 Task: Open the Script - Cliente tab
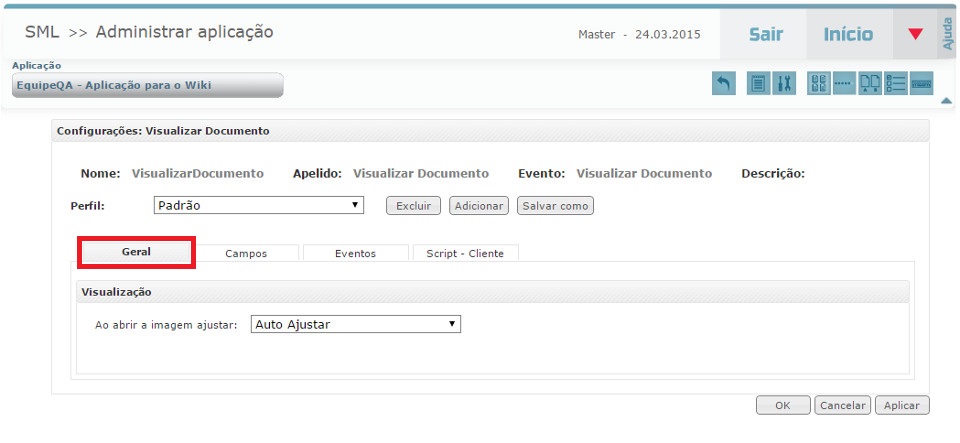pyautogui.click(x=465, y=254)
